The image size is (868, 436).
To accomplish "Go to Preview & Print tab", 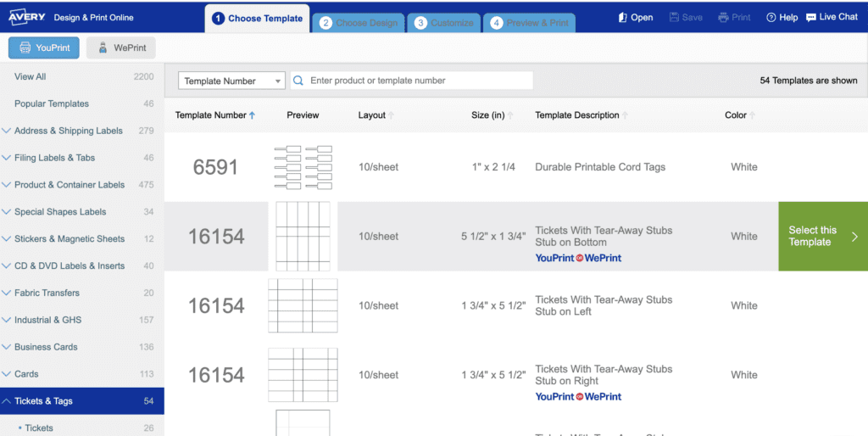I will tap(530, 23).
